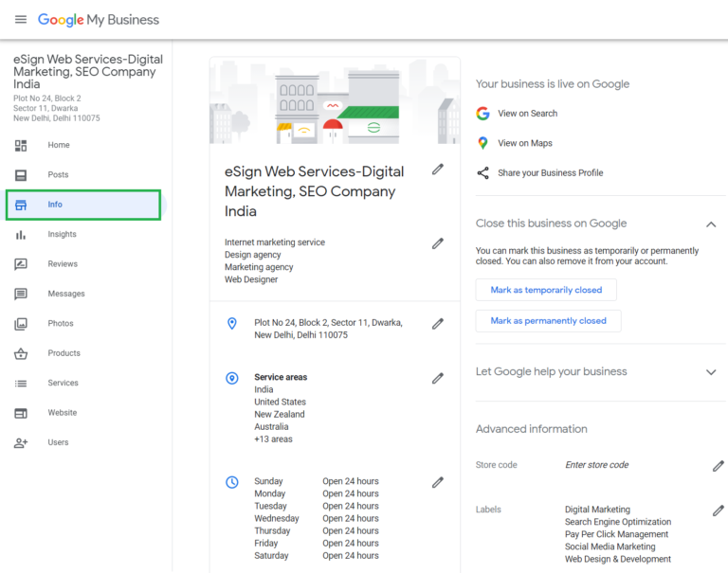Screen dimensions: 728x573
Task: Edit the address with pencil icon
Action: tap(437, 324)
